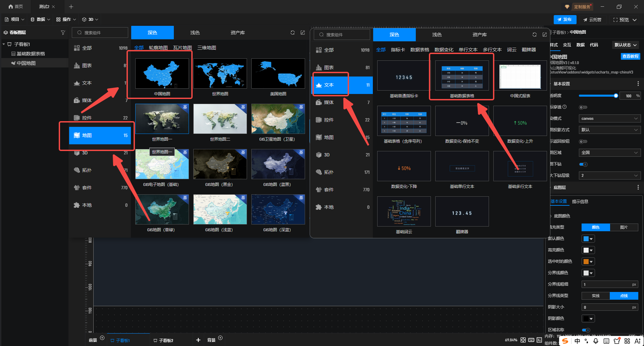
Task: Click the pop-out icon in the right component panel
Action: [x=544, y=35]
